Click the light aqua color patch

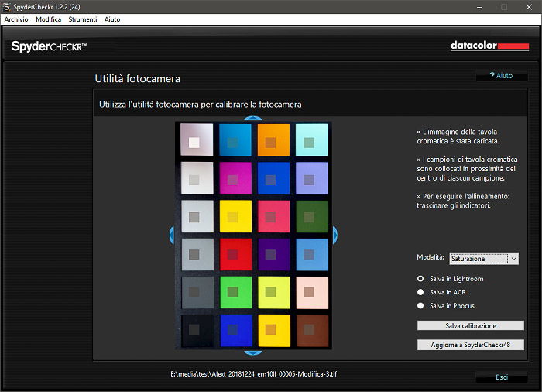click(312, 139)
